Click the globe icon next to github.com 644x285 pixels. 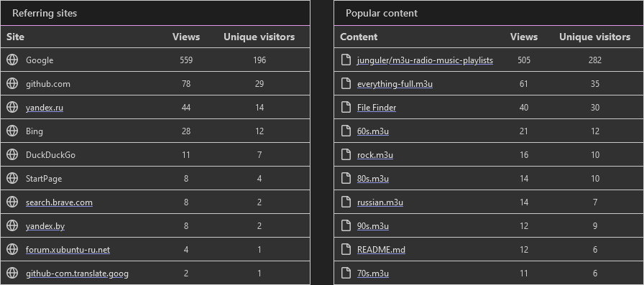pyautogui.click(x=12, y=83)
